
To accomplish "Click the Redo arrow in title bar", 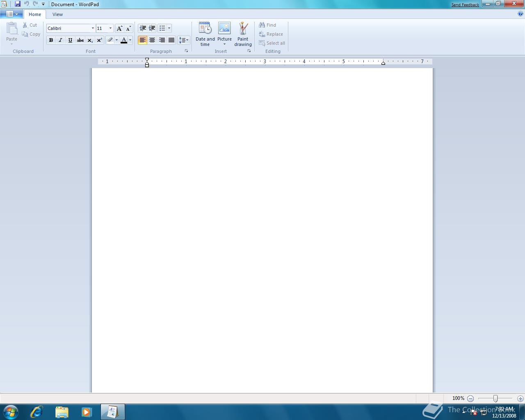I will point(35,4).
